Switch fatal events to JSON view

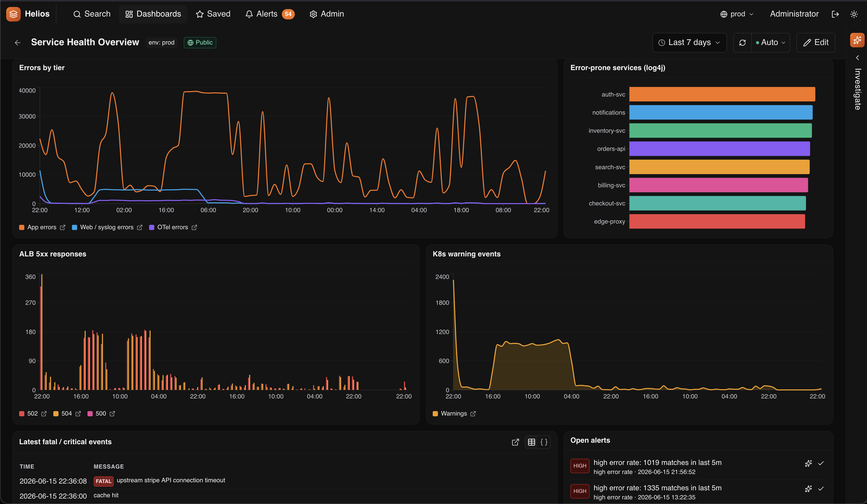point(544,442)
